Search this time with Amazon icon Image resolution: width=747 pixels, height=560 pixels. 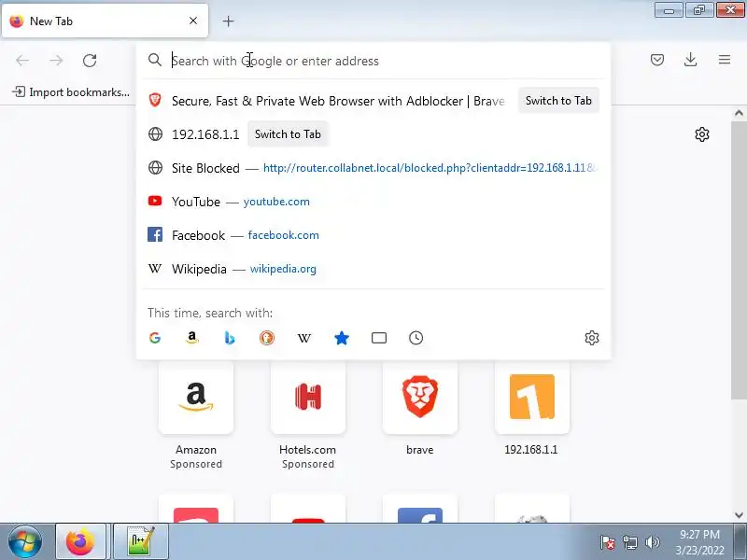[192, 338]
